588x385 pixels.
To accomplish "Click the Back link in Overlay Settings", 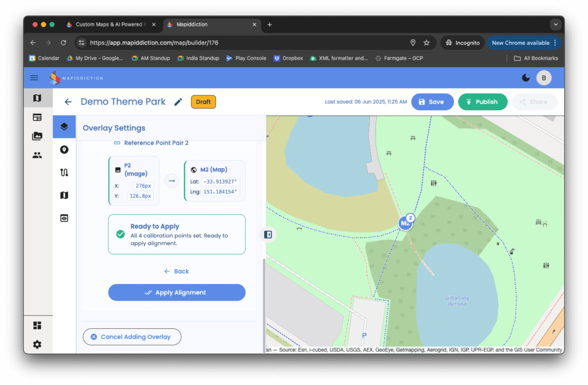I will click(177, 271).
